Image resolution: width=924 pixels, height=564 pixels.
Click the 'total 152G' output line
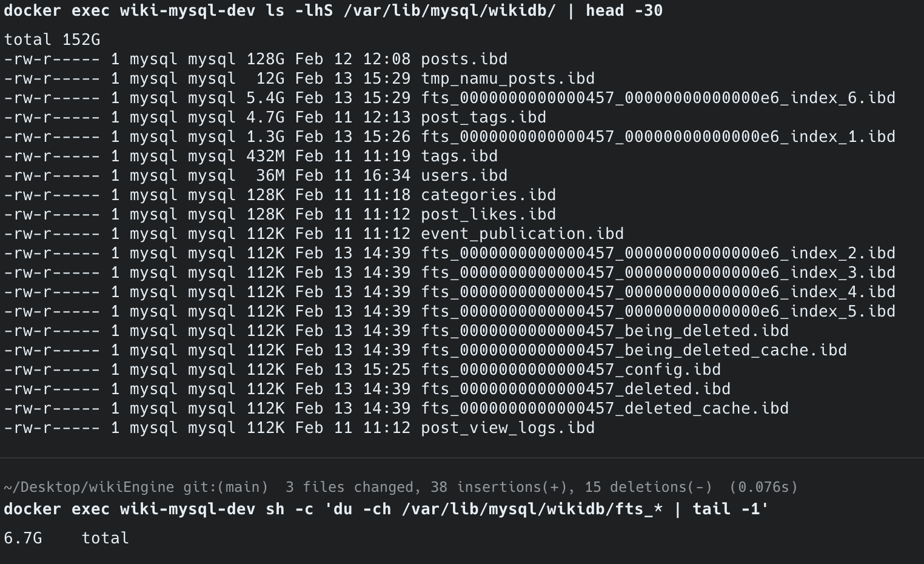[x=52, y=40]
